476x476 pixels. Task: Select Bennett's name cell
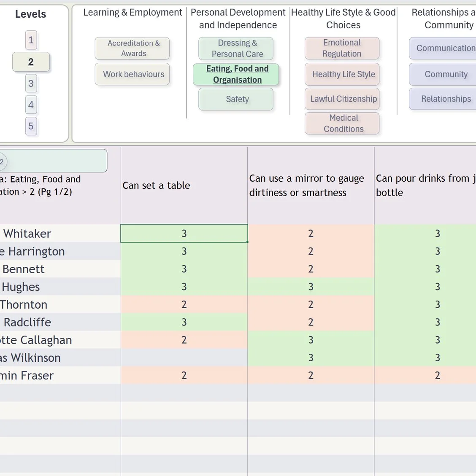60,269
